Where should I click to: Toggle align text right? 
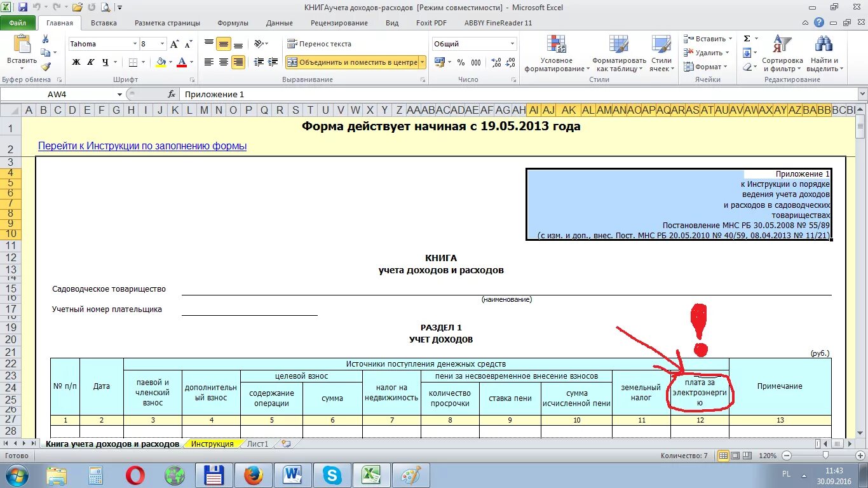tap(238, 62)
